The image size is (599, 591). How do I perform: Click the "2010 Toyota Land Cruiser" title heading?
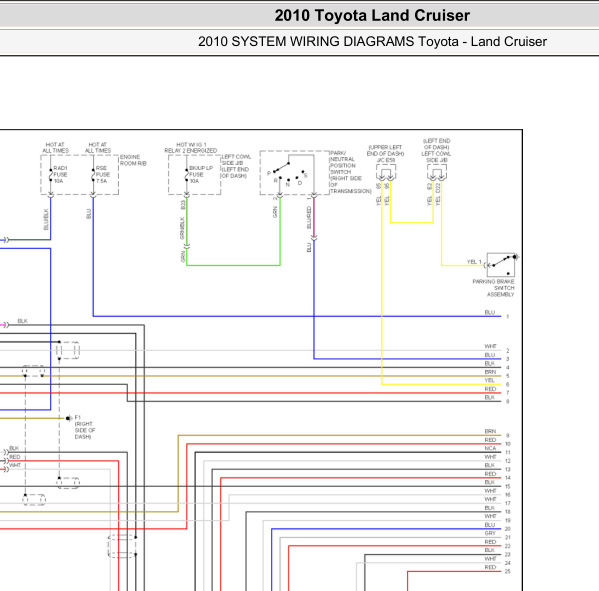tap(372, 16)
